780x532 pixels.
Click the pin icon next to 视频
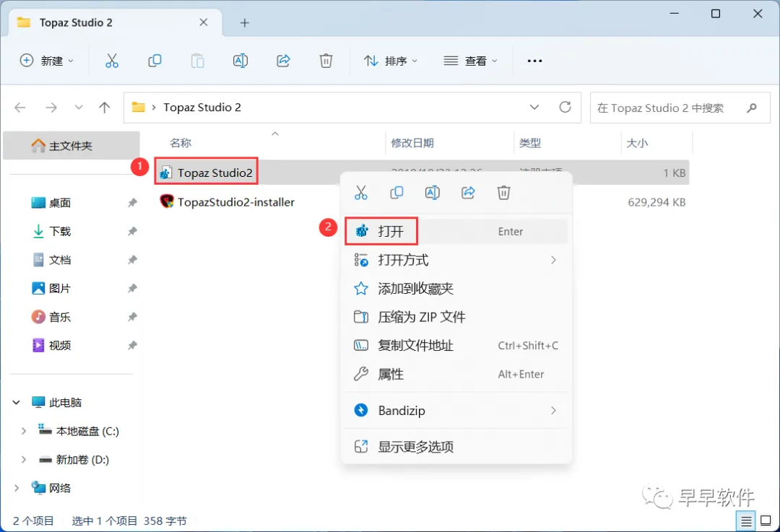point(132,345)
